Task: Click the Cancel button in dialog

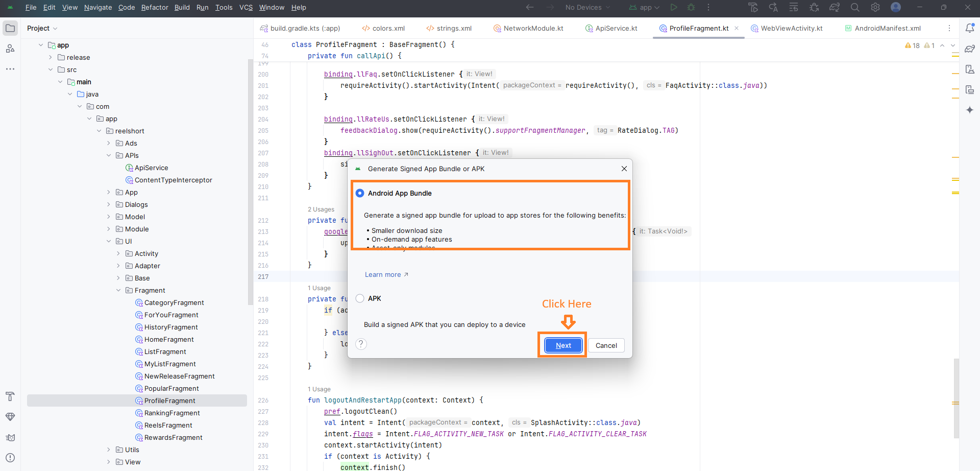Action: [606, 345]
